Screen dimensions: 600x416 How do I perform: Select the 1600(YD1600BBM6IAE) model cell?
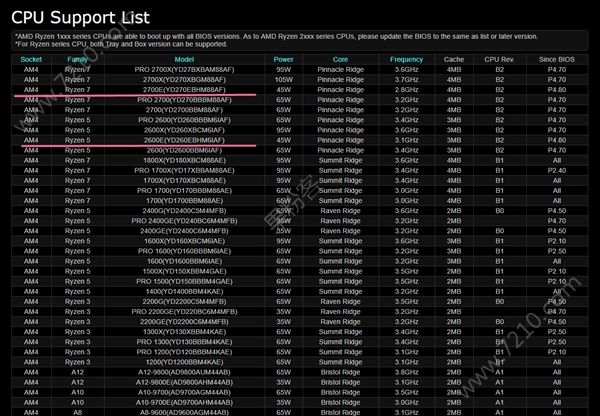tap(184, 261)
